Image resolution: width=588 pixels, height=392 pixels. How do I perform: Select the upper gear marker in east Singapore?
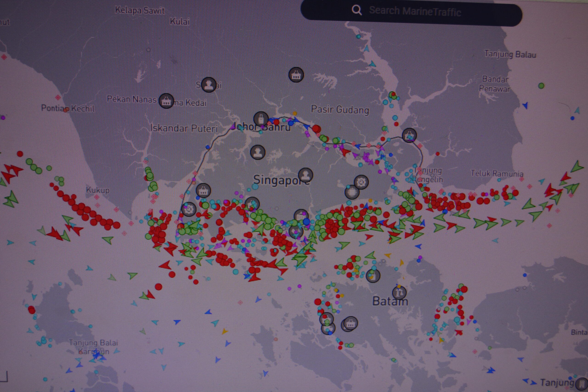click(x=361, y=182)
